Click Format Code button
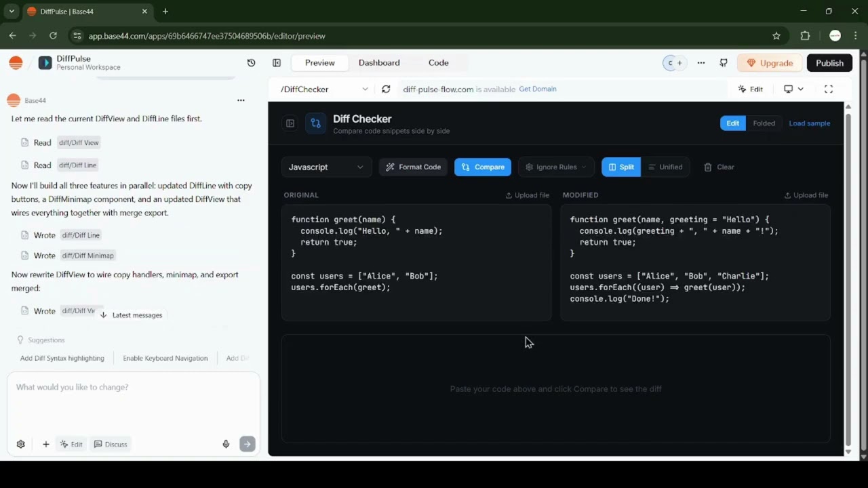Image resolution: width=868 pixels, height=488 pixels. 414,167
